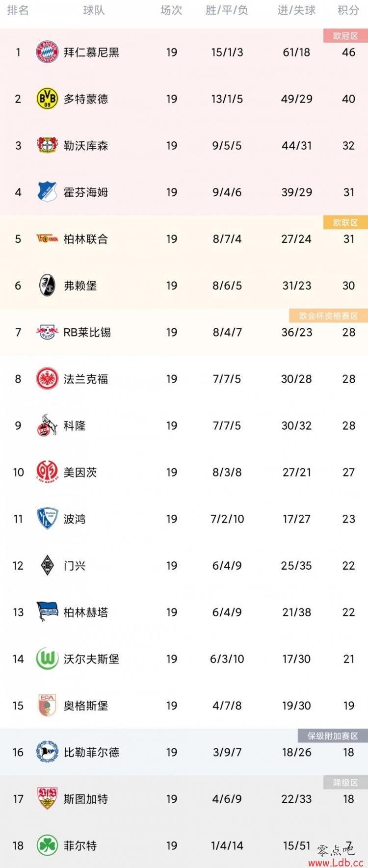The width and height of the screenshot is (368, 868).
Task: Click the Köln goat club logo
Action: pyautogui.click(x=47, y=425)
